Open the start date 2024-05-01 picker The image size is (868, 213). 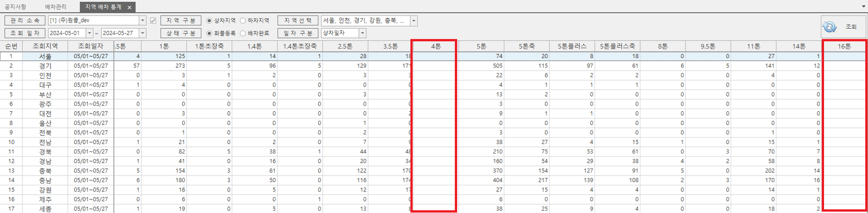pyautogui.click(x=90, y=33)
